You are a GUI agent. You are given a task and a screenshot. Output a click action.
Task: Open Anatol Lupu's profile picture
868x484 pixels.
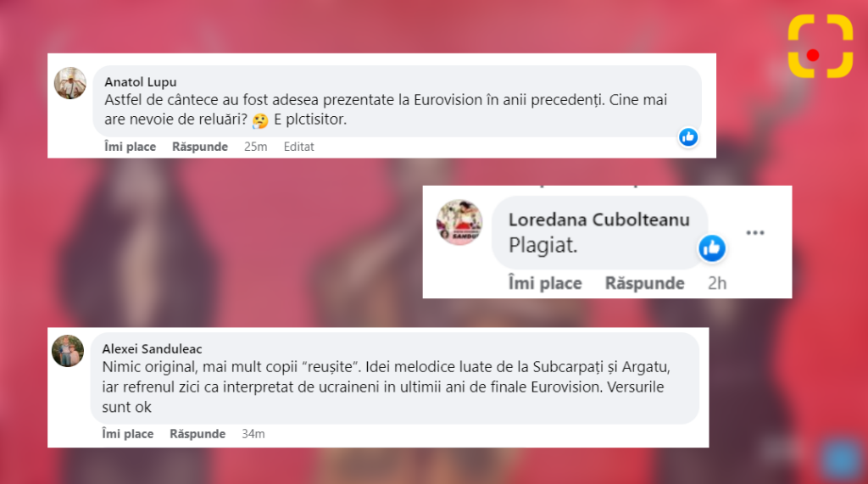[70, 83]
